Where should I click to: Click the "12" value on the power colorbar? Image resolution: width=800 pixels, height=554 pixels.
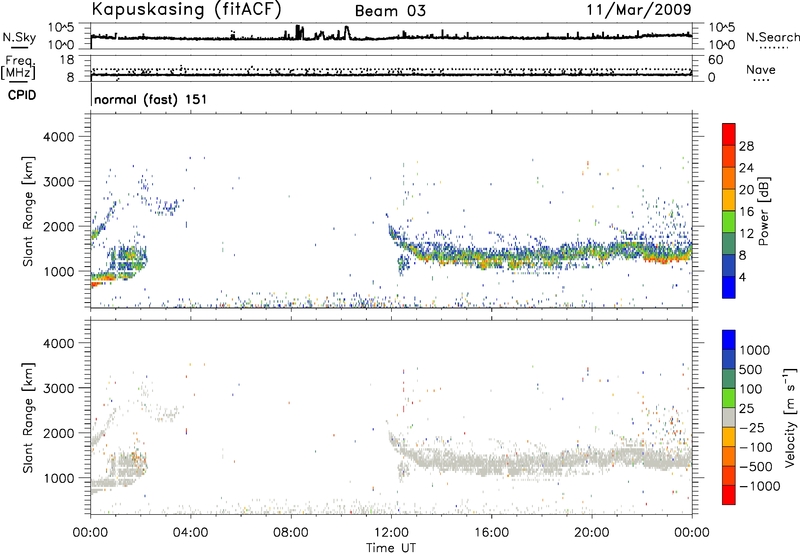[x=746, y=234]
